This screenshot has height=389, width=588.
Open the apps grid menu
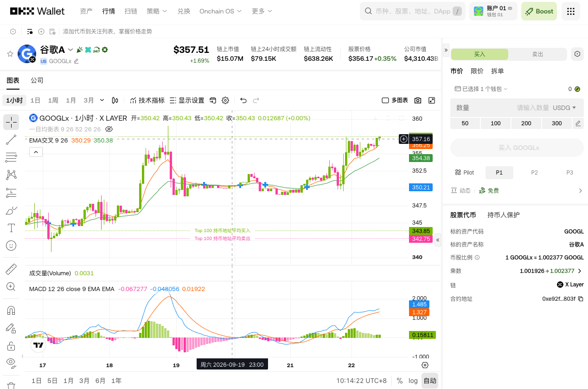pyautogui.click(x=571, y=11)
